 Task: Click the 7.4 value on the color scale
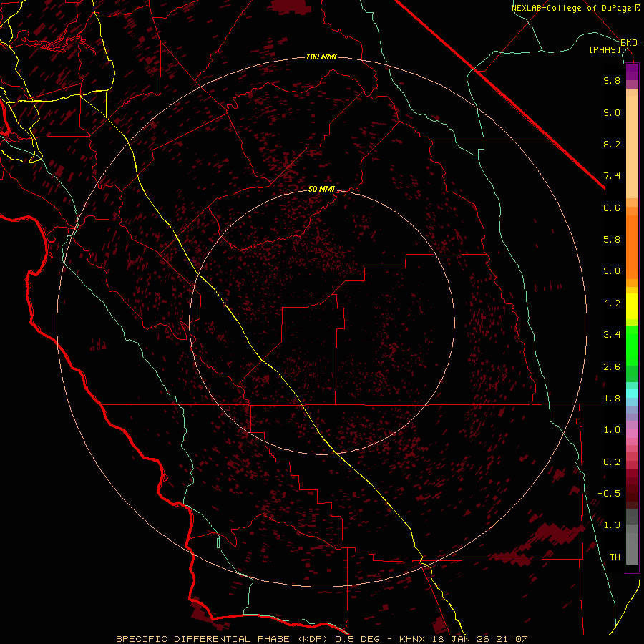(612, 176)
